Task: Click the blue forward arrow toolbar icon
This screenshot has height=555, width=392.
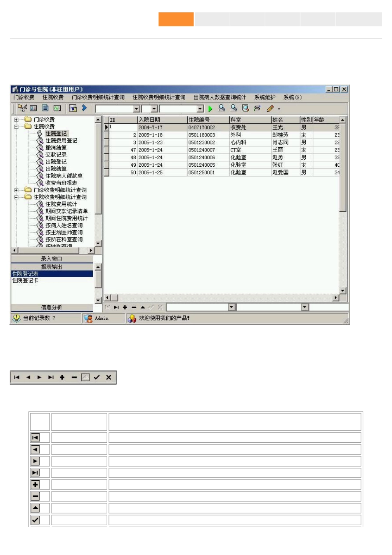Action: click(84, 108)
